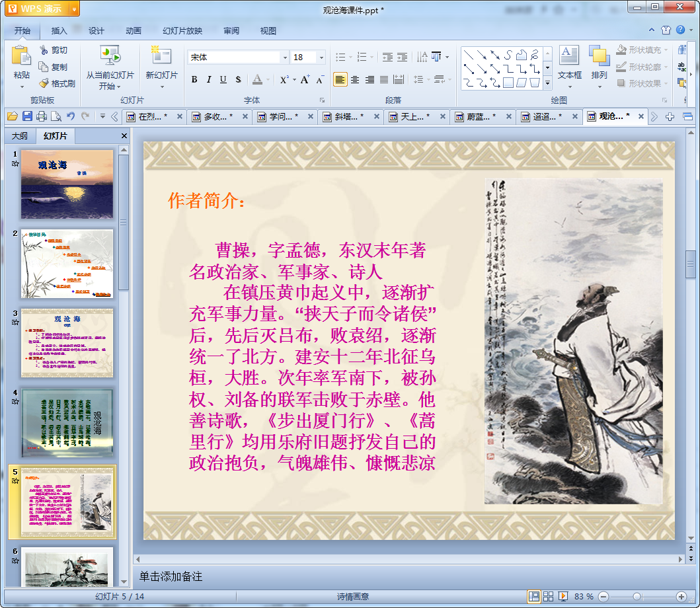Increase font size with large A icon
This screenshot has height=608, width=700.
click(305, 79)
